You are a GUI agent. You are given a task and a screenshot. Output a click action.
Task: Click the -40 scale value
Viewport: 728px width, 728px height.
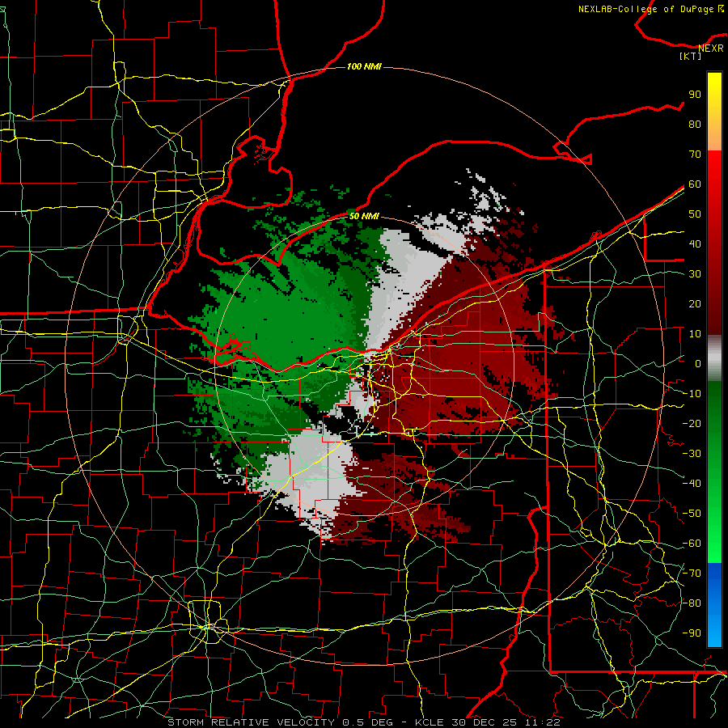692,484
